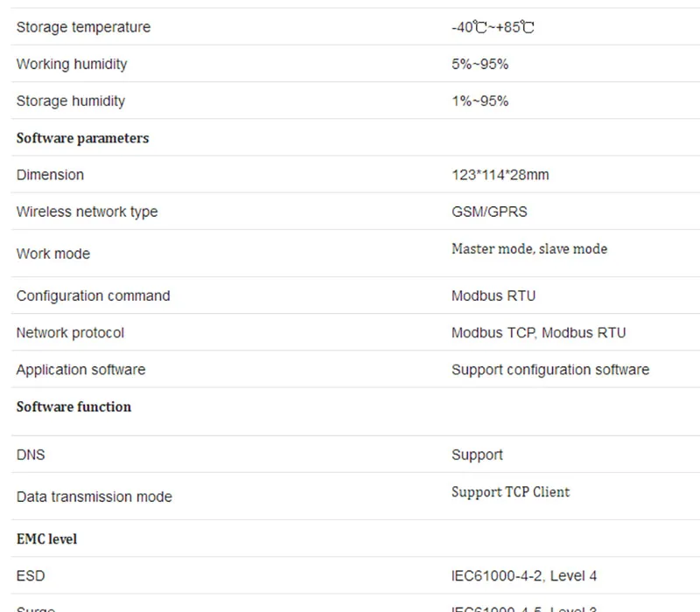Image resolution: width=700 pixels, height=612 pixels.
Task: Select the -40℃~+85℃ temperature value
Action: [493, 27]
